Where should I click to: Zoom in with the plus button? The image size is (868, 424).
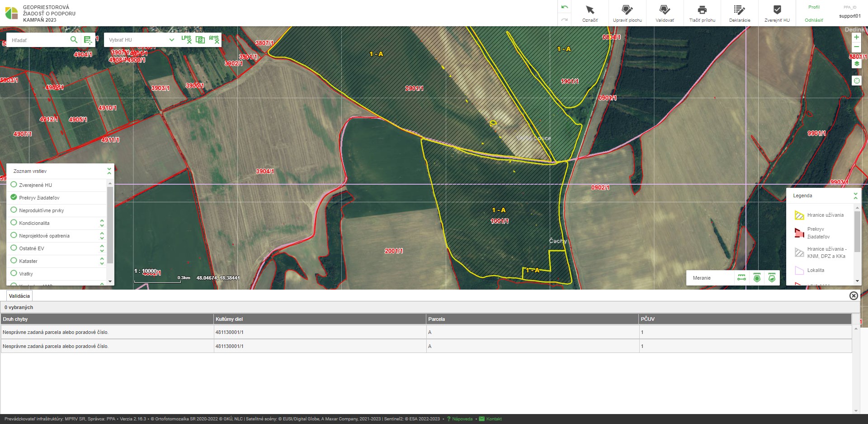[x=856, y=37]
